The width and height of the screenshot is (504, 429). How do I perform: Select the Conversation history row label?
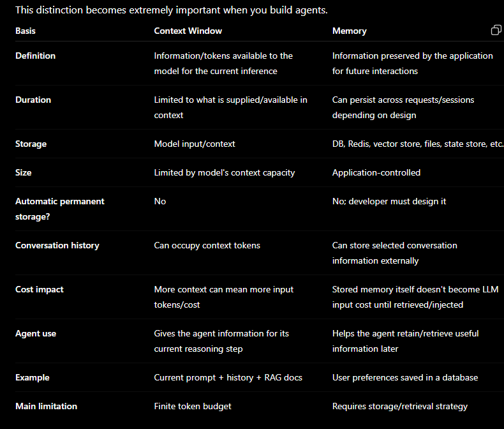pyautogui.click(x=57, y=245)
